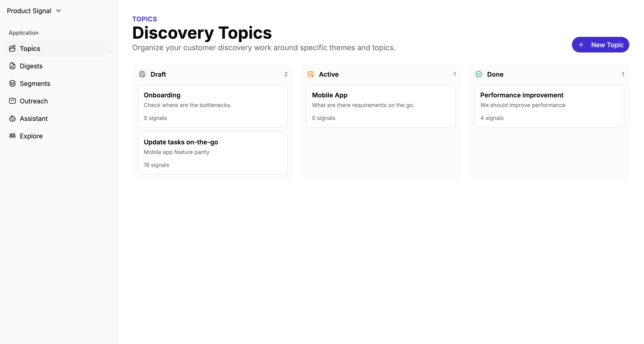Select the Mobile App topic card
The image size is (644, 344).
click(381, 106)
